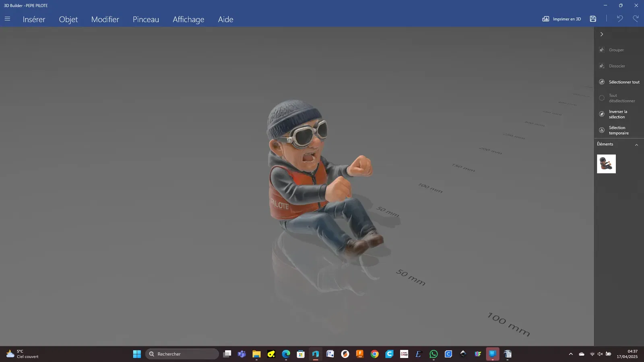Select the figurine thumbnail under Éléments
This screenshot has width=644, height=362.
[606, 164]
